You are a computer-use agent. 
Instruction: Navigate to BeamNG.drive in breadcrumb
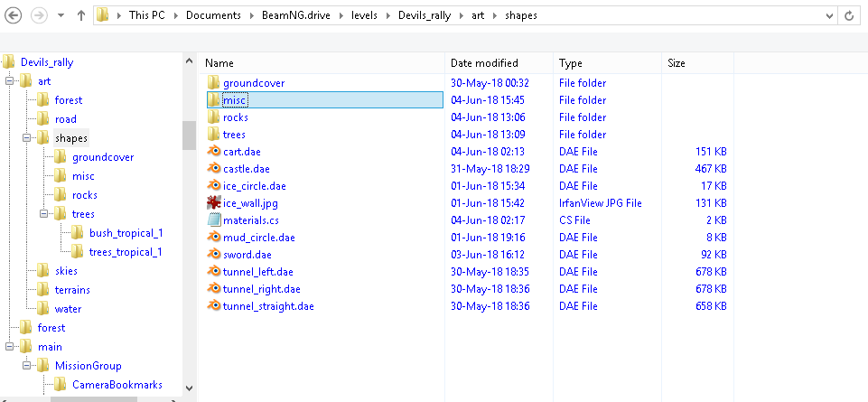295,15
